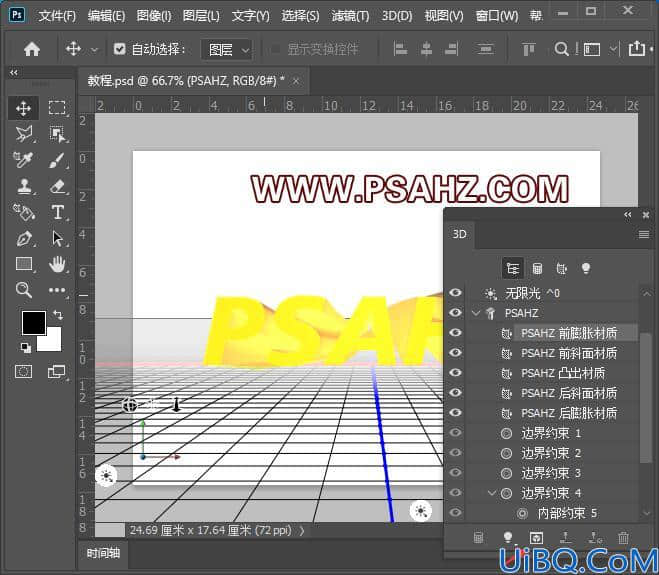Click the background color swatch

tap(52, 342)
